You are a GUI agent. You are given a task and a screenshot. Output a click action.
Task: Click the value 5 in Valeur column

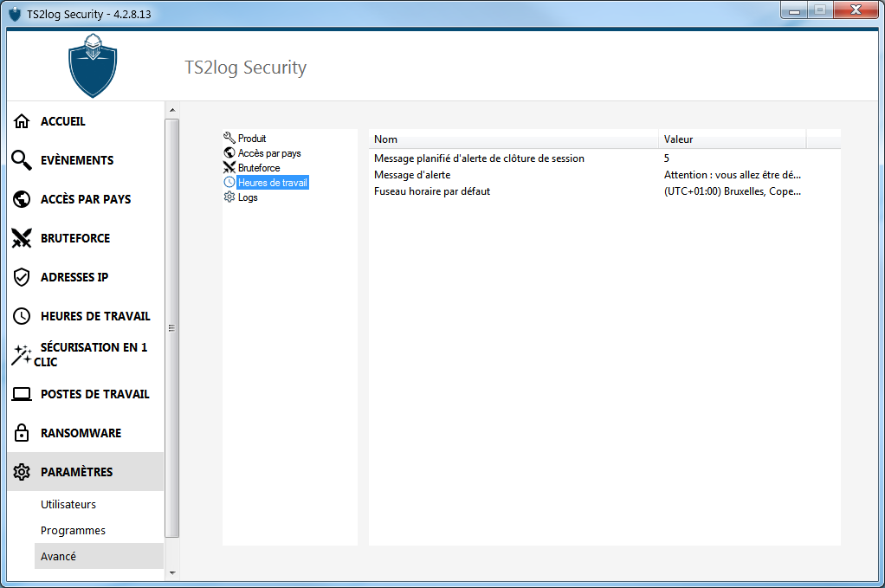click(667, 158)
